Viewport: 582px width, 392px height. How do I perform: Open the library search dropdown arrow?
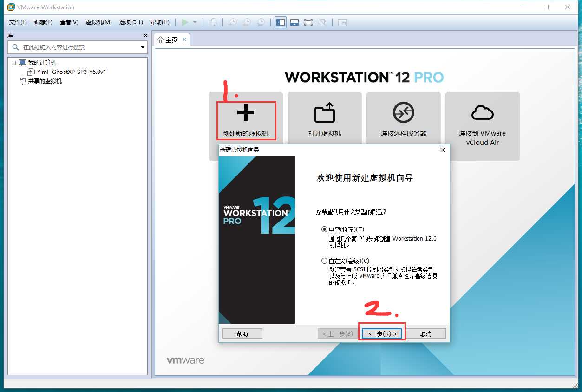tap(143, 47)
